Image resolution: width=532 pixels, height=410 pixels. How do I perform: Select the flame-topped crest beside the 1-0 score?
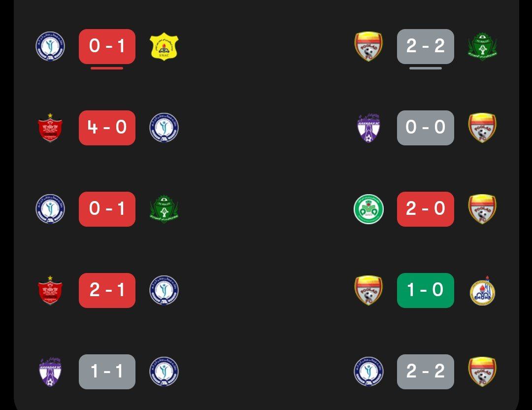482,290
